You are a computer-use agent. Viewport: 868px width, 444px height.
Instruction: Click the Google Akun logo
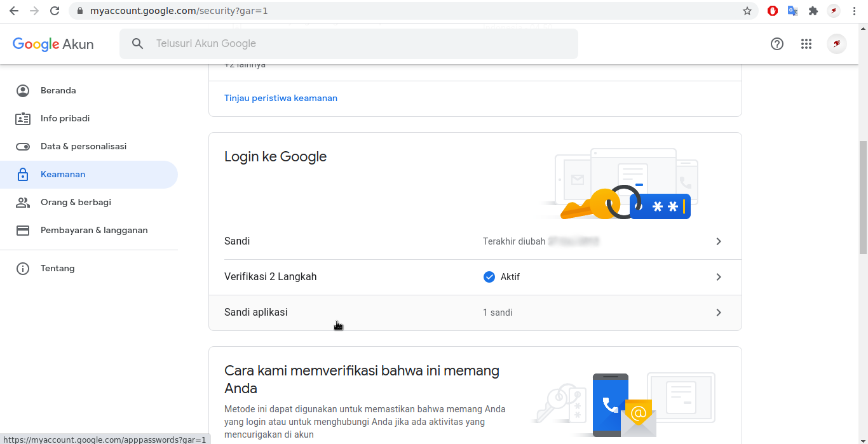click(x=53, y=44)
